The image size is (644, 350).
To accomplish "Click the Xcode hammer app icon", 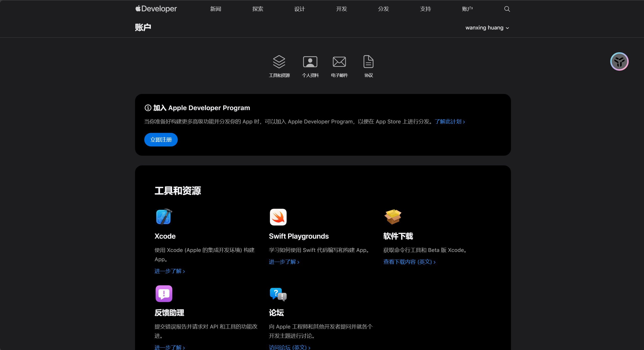I will (x=164, y=217).
